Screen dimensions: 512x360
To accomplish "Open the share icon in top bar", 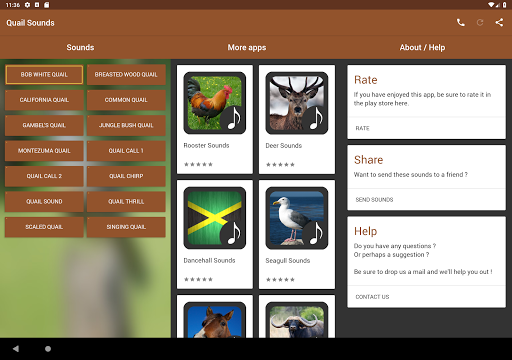I will click(499, 23).
